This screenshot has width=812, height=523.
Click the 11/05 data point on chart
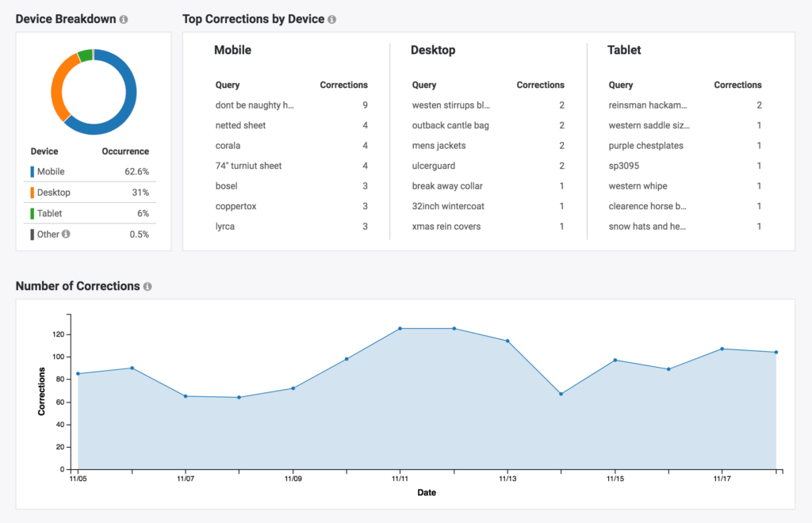coord(78,373)
